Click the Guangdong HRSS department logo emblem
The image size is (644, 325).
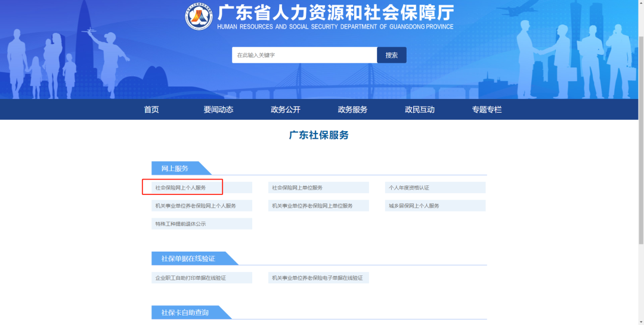[x=199, y=16]
